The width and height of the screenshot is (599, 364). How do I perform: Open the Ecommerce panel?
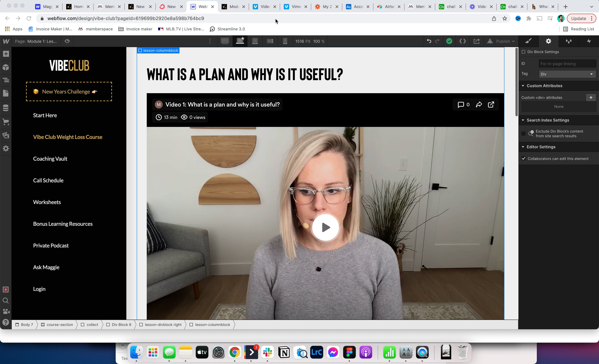(6, 122)
